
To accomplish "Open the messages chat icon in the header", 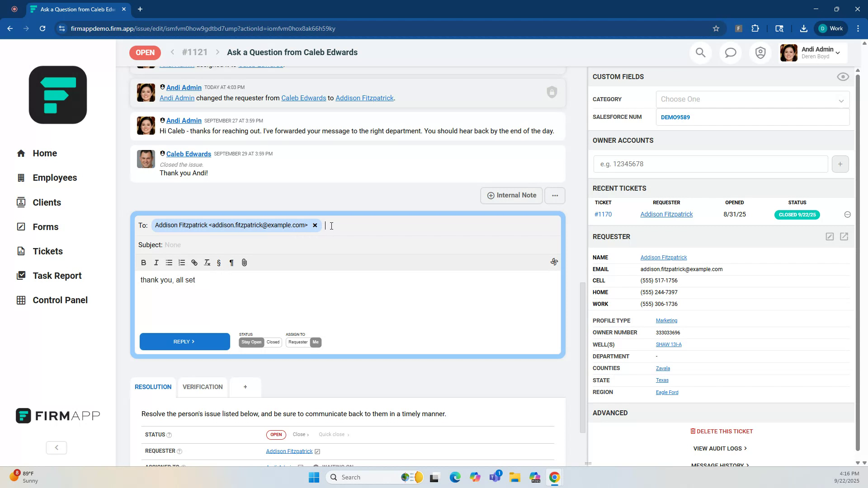I will click(x=730, y=52).
